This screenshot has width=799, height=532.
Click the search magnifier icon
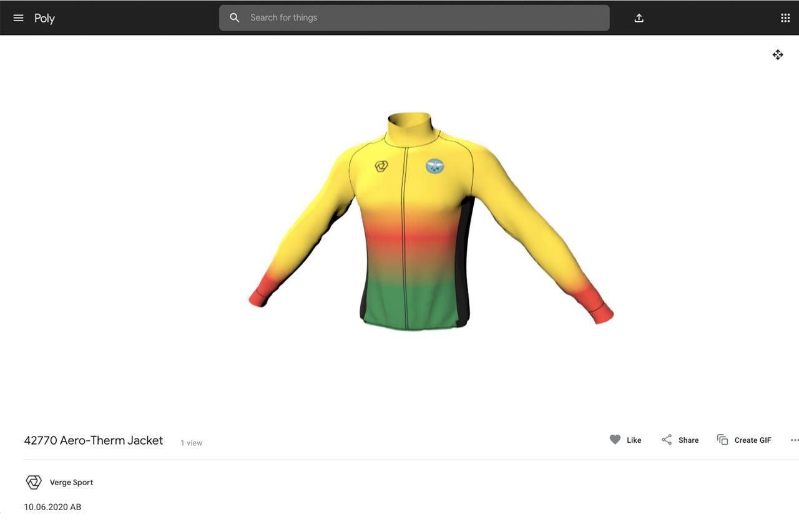tap(235, 17)
